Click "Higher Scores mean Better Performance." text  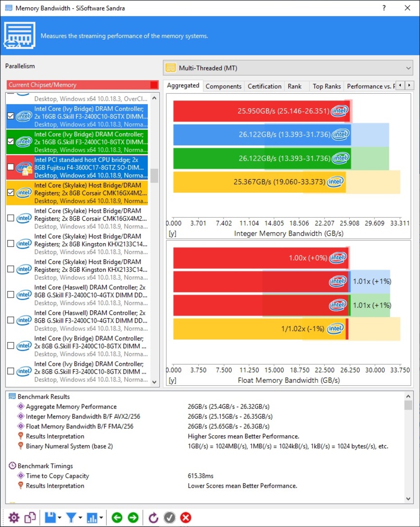click(x=243, y=436)
